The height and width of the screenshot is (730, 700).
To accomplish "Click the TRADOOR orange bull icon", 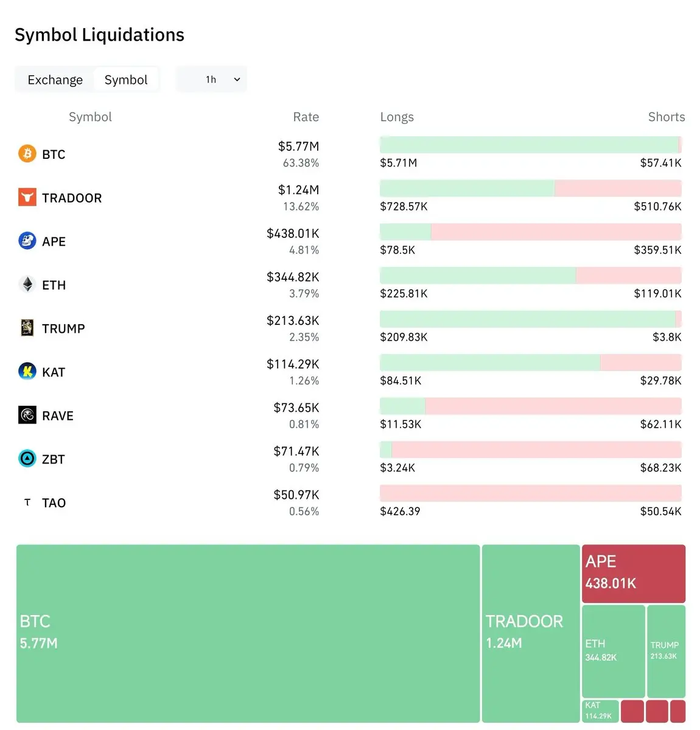I will [x=27, y=197].
